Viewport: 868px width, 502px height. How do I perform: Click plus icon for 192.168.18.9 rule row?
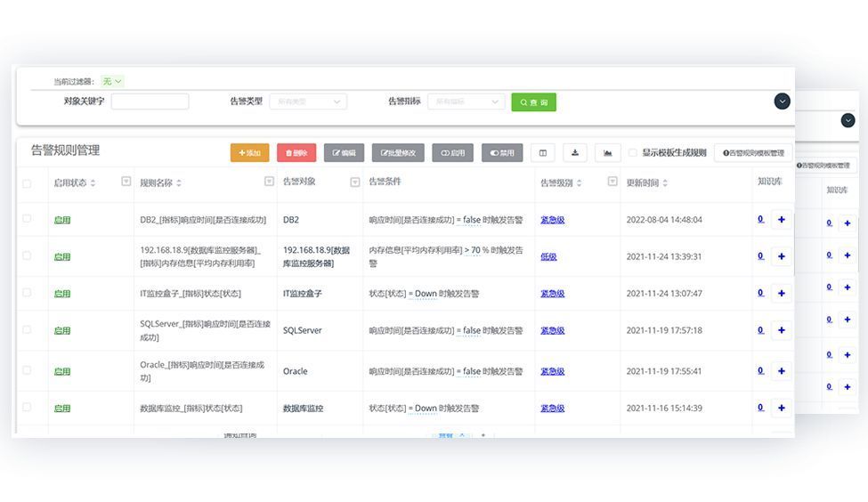[x=781, y=256]
